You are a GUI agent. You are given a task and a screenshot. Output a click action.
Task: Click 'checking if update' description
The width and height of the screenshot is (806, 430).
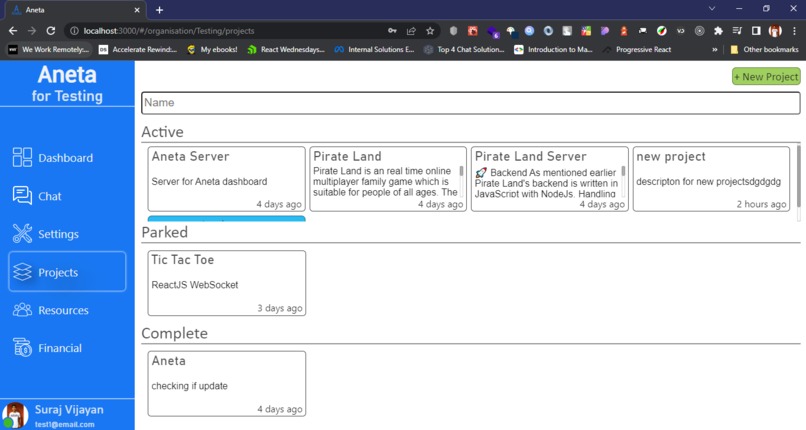(189, 386)
